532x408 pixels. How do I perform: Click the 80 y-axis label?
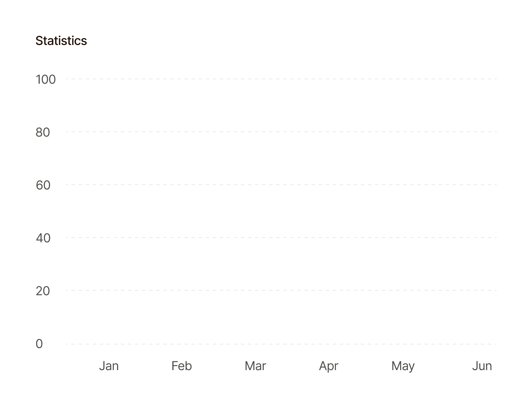(x=43, y=132)
